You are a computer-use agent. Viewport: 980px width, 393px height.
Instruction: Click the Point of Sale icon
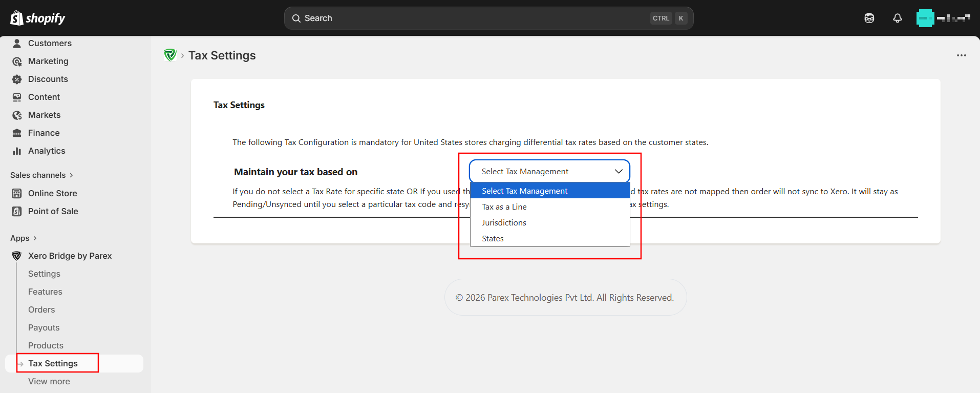click(x=17, y=212)
